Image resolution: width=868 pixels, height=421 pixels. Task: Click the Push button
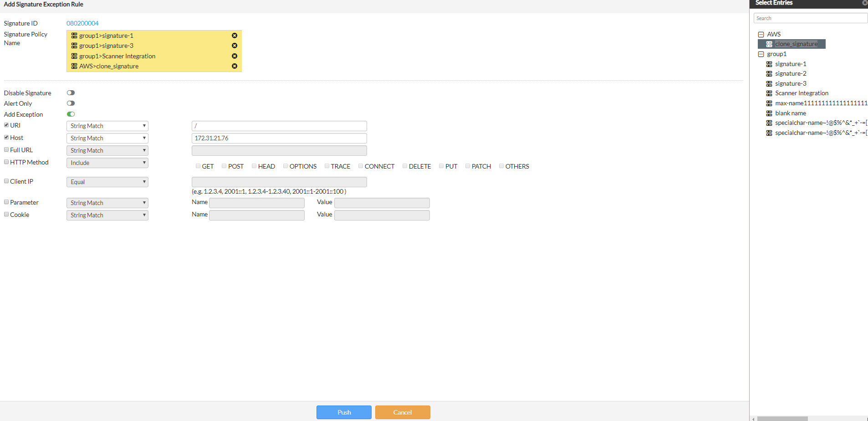pyautogui.click(x=344, y=412)
